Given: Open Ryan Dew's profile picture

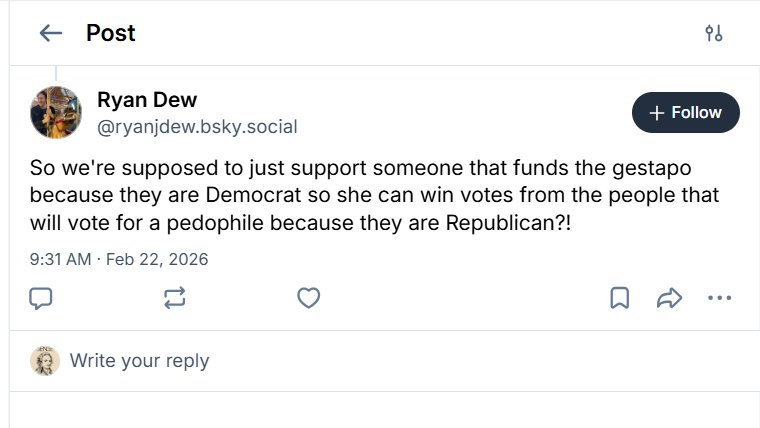Looking at the screenshot, I should coord(56,112).
